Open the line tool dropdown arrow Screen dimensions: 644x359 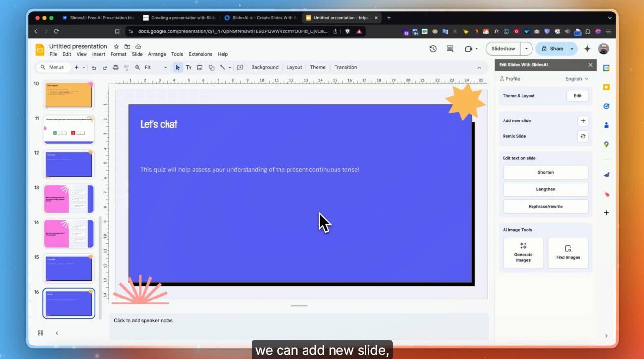(230, 68)
